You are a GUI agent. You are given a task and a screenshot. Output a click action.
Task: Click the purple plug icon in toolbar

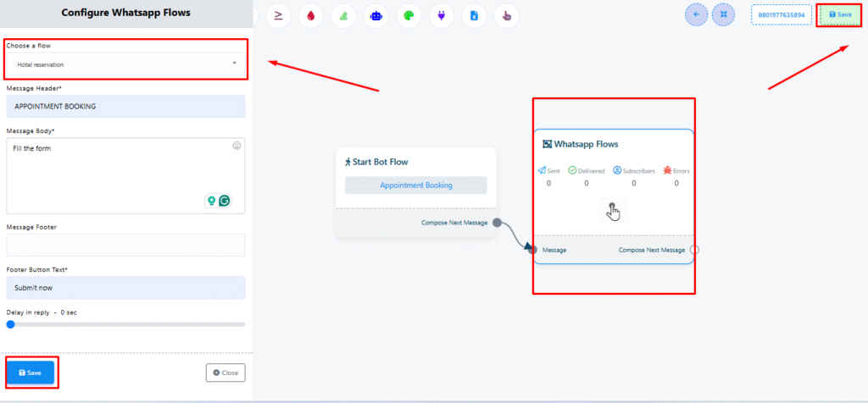coord(441,16)
